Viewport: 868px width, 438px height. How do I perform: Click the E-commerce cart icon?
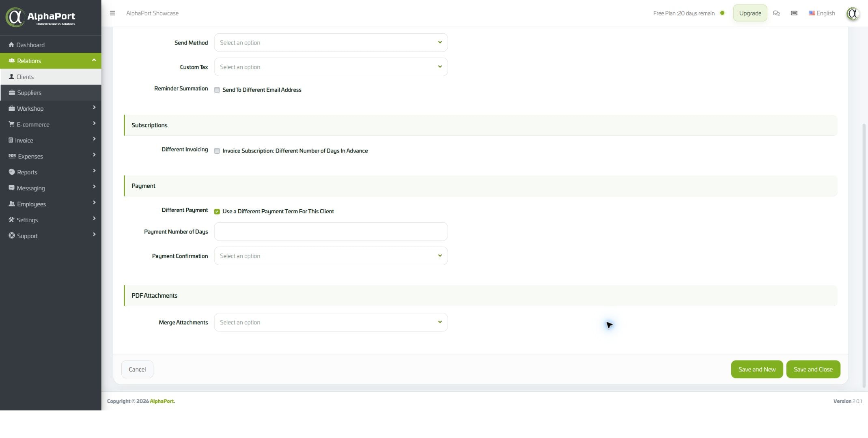coord(11,124)
